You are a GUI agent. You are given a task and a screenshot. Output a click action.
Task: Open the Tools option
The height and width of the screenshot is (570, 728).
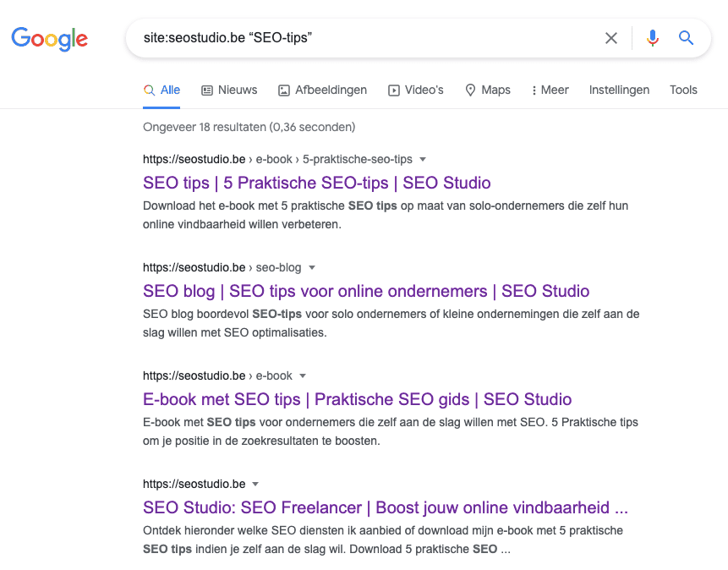pyautogui.click(x=683, y=90)
